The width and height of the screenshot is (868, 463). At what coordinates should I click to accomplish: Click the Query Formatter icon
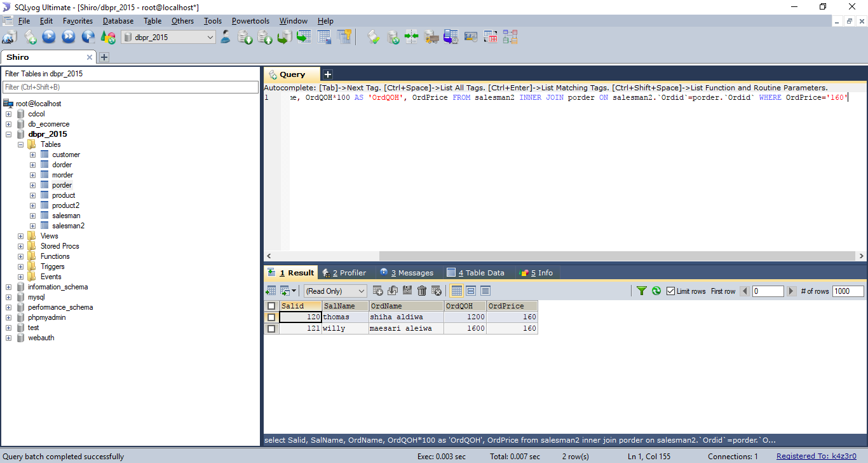click(x=374, y=37)
